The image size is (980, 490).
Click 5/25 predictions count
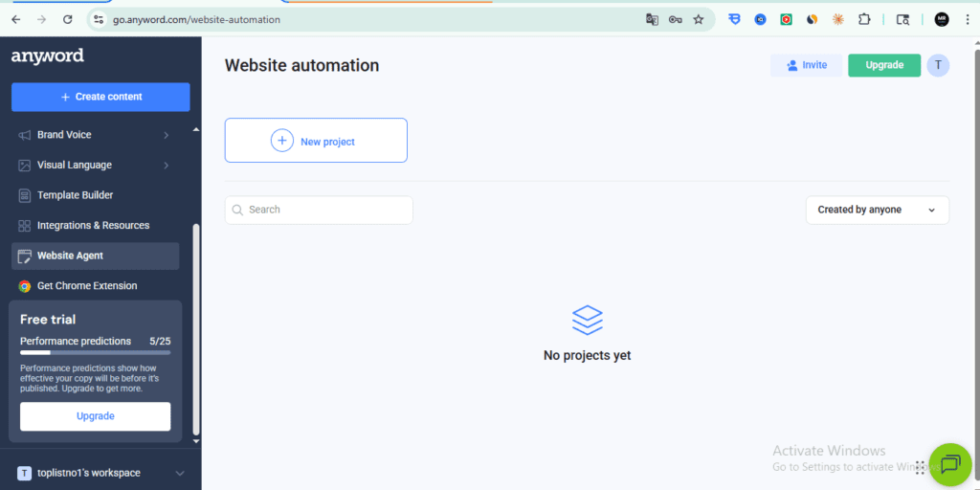[160, 342]
